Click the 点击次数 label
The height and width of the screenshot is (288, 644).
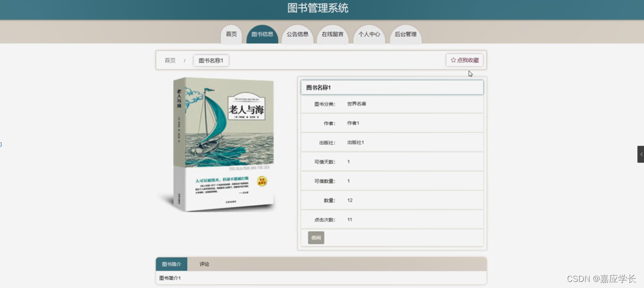coord(325,220)
